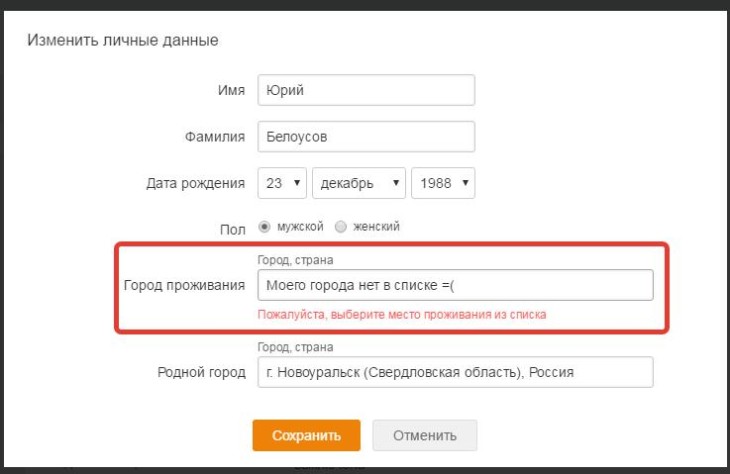This screenshot has width=730, height=474.
Task: Click the Дата рождения label
Action: 196,183
